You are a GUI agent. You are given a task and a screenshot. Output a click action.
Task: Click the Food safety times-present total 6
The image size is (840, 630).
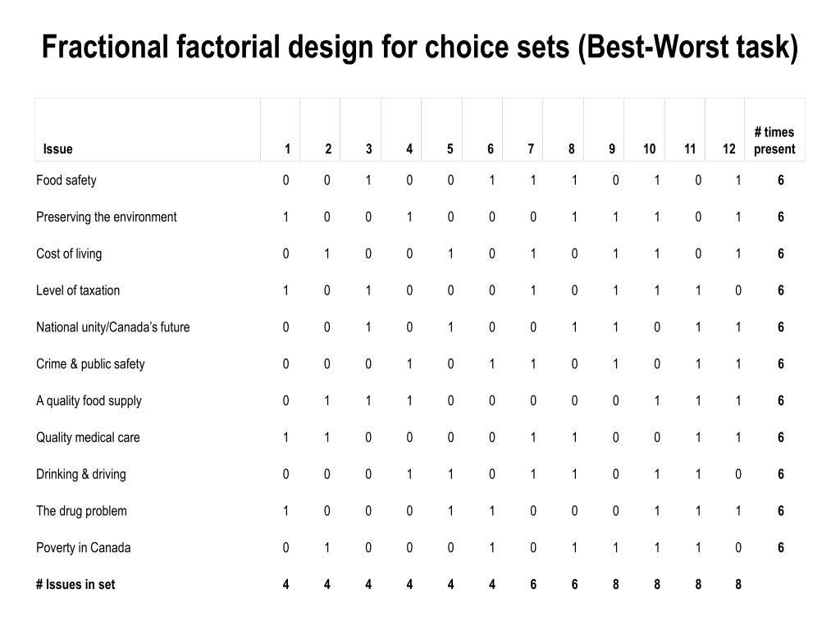coord(781,180)
